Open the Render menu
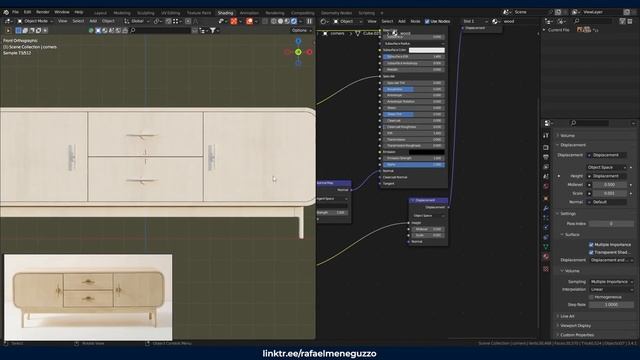Viewport: 640px width, 360px height. (42, 12)
